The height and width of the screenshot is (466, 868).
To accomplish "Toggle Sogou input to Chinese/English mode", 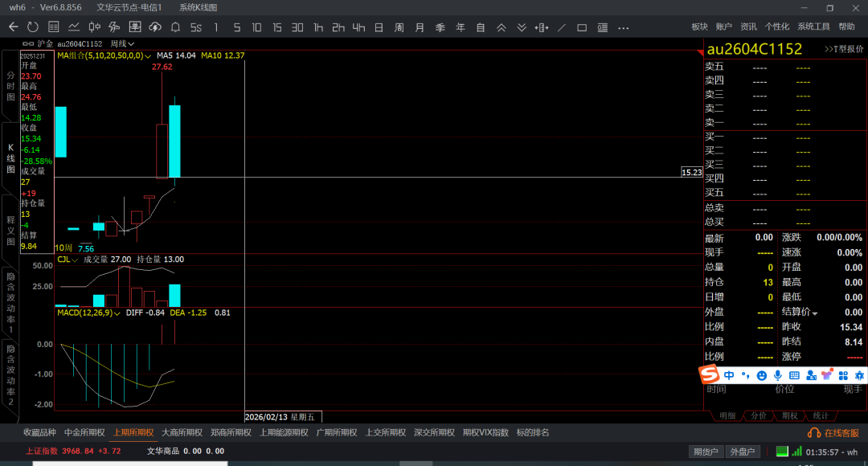I will click(x=729, y=375).
